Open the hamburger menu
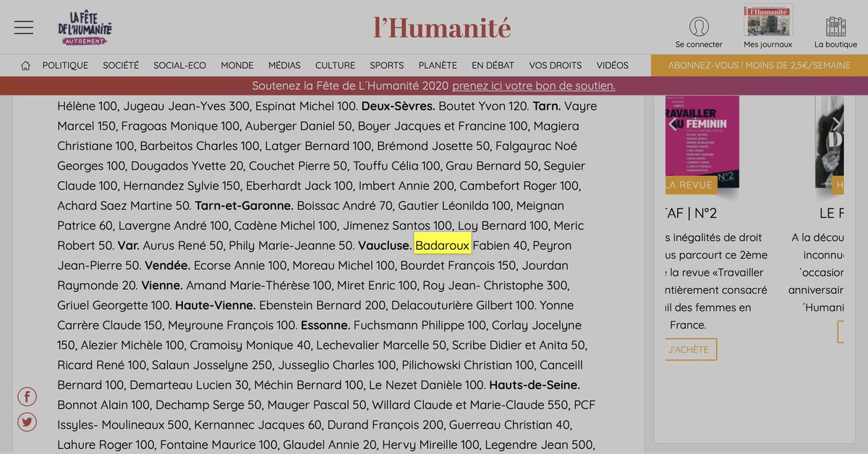868x454 pixels. tap(24, 27)
